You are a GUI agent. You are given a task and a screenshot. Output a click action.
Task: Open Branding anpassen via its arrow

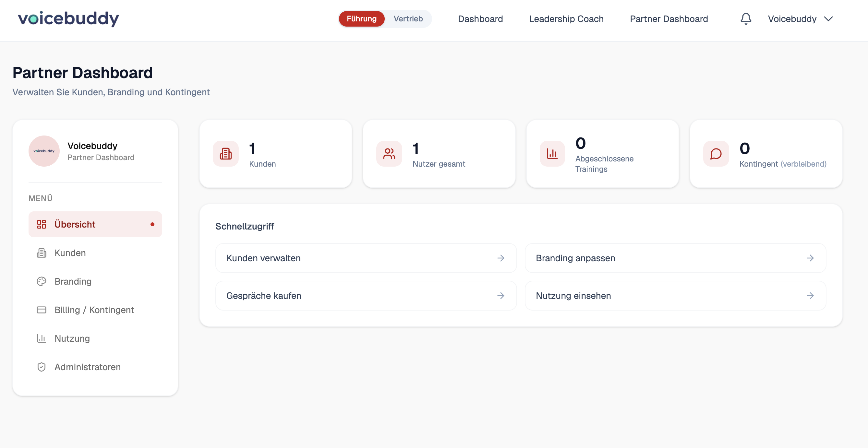coord(811,258)
